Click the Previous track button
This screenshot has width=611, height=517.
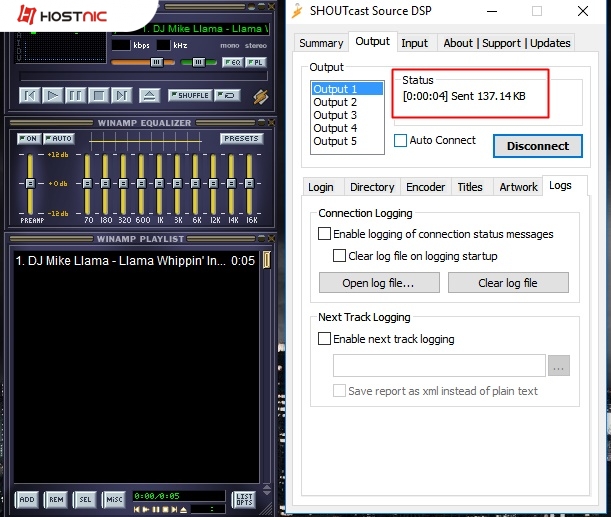click(x=29, y=96)
